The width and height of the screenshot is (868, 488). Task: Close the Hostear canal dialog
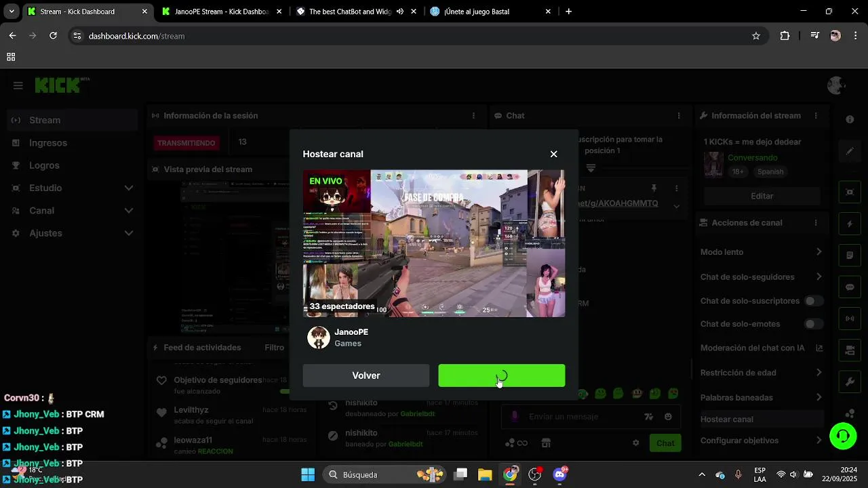point(554,154)
